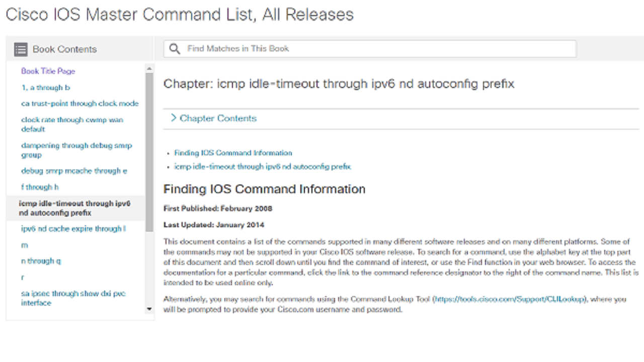This screenshot has width=644, height=362.
Task: Open 'debug smrp mcache through e' chapter
Action: 74,171
